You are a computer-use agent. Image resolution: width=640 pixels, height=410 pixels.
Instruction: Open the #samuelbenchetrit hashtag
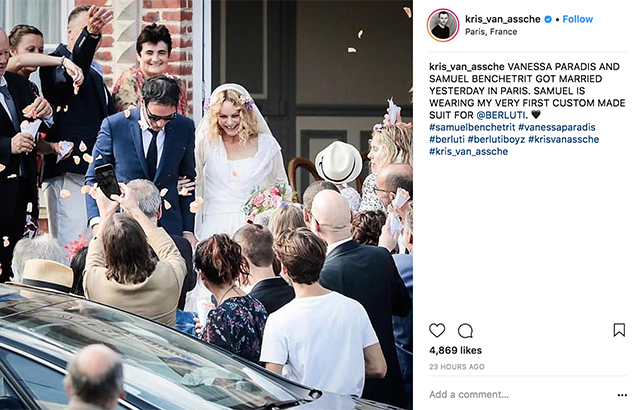[472, 127]
